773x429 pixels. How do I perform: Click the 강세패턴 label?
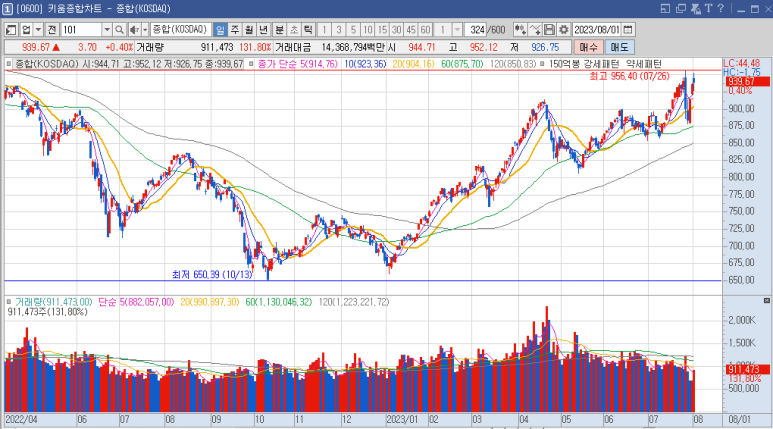point(602,64)
